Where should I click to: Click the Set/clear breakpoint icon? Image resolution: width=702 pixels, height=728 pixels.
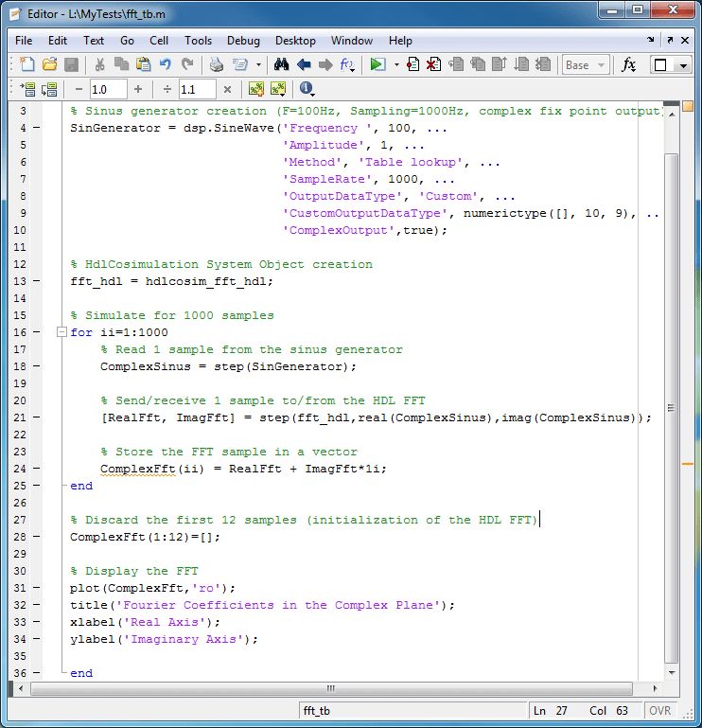(x=412, y=64)
